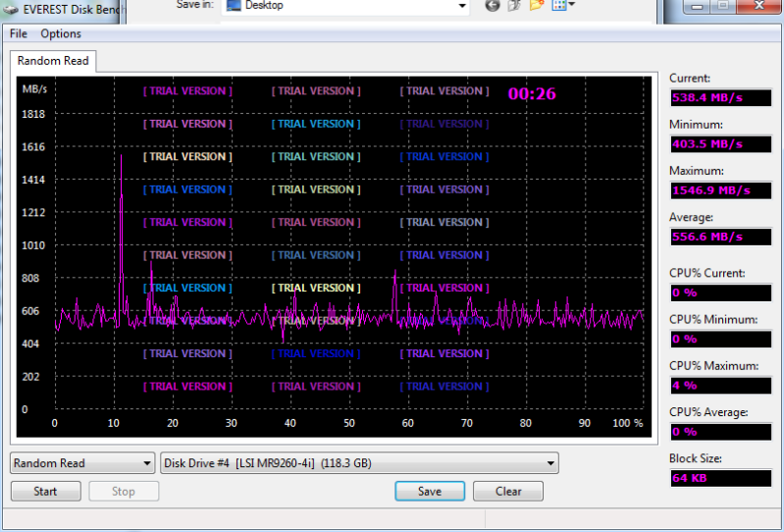Open the Random Read test type dropdown
Image resolution: width=784 pixels, height=532 pixels.
point(82,463)
